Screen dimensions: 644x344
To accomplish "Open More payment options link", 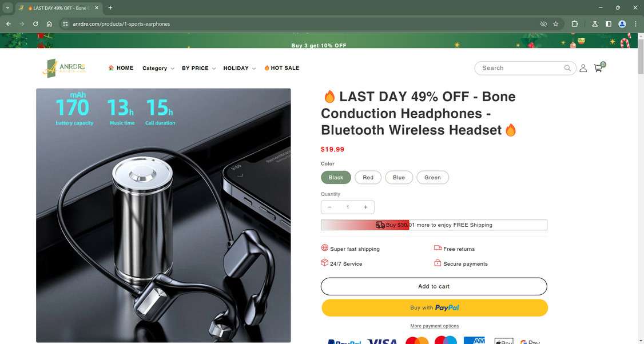I will click(x=434, y=326).
